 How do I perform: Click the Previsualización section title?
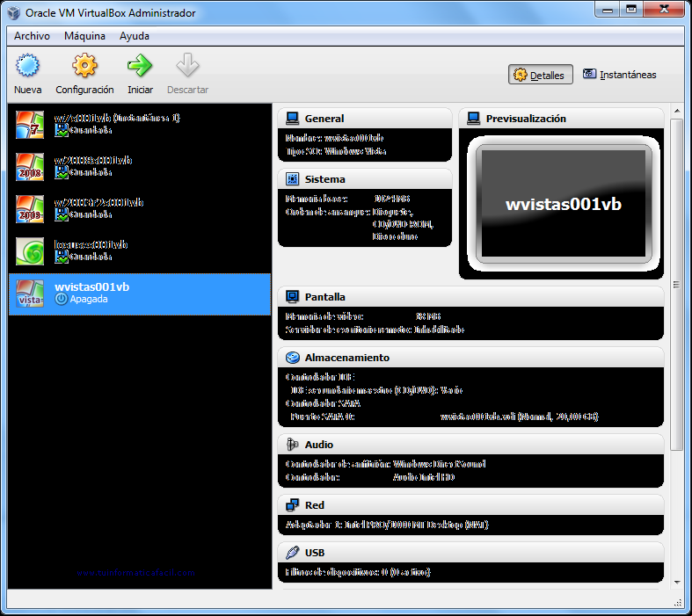[x=526, y=118]
